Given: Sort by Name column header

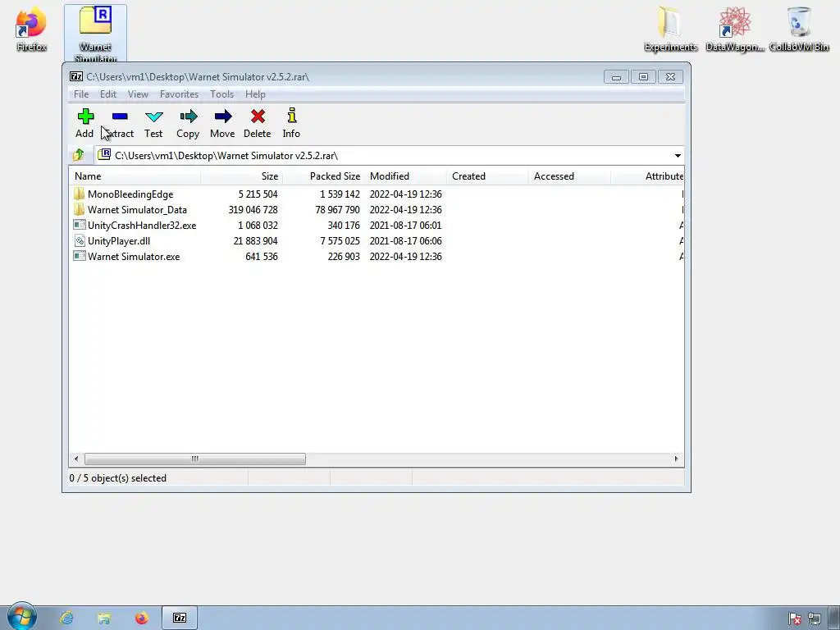Looking at the screenshot, I should click(135, 176).
